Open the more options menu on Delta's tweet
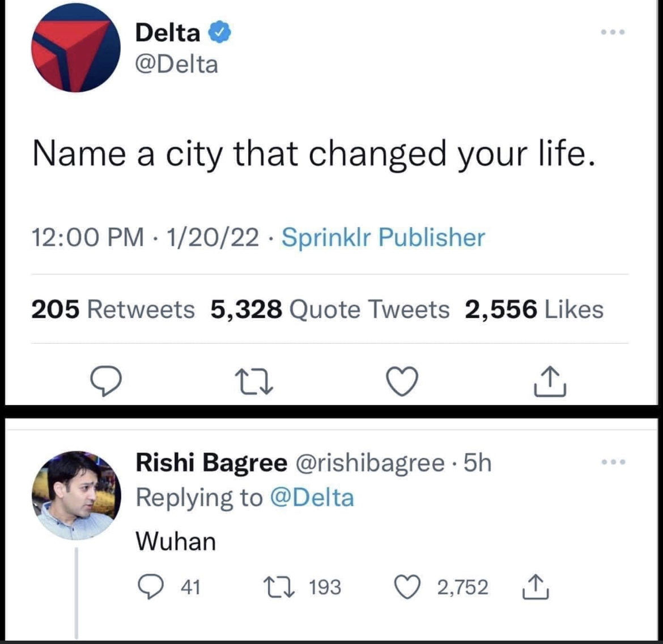The height and width of the screenshot is (644, 663). coord(613,32)
